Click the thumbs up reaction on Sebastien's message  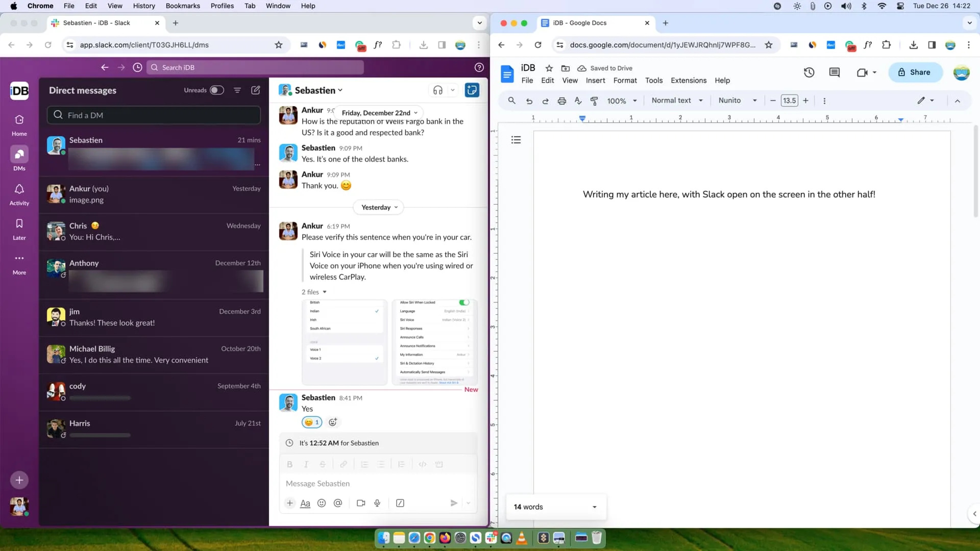(x=312, y=422)
